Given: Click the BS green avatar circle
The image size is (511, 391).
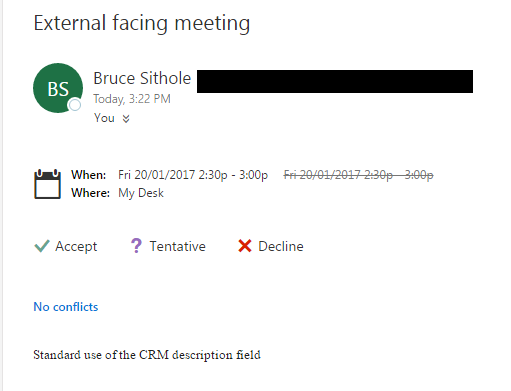Looking at the screenshot, I should pos(58,88).
